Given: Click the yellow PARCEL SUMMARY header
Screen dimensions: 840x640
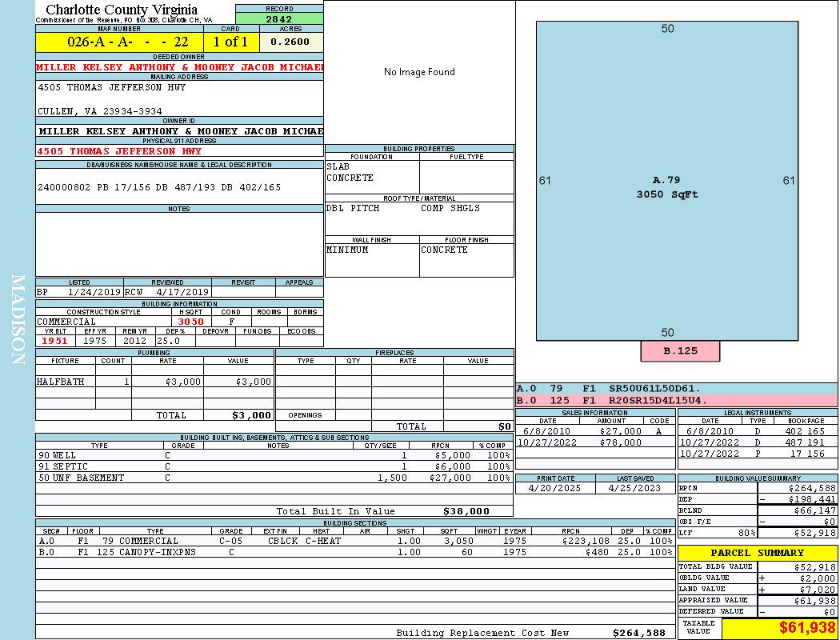Looking at the screenshot, I should point(757,553).
